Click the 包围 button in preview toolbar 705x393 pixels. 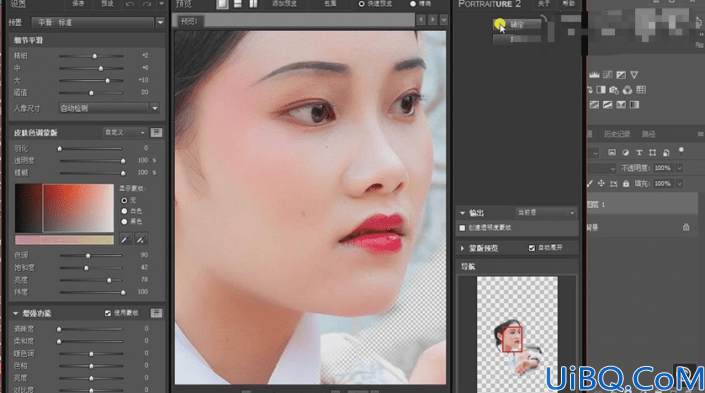pyautogui.click(x=330, y=4)
